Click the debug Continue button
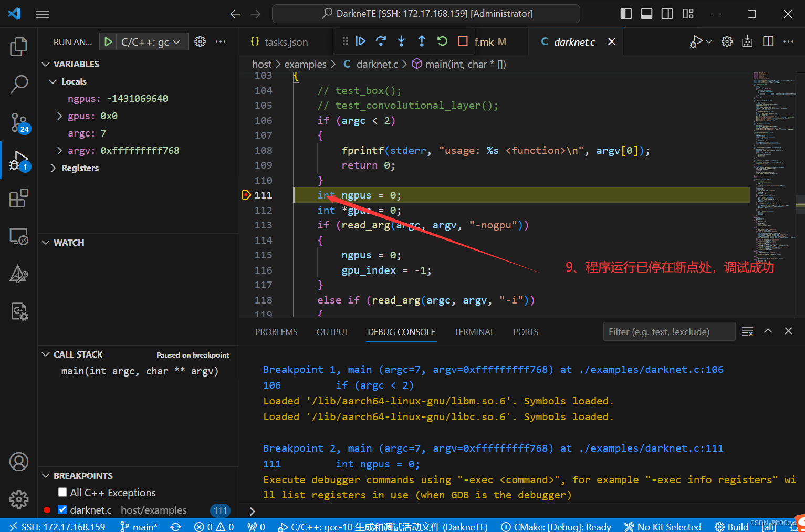 tap(361, 41)
